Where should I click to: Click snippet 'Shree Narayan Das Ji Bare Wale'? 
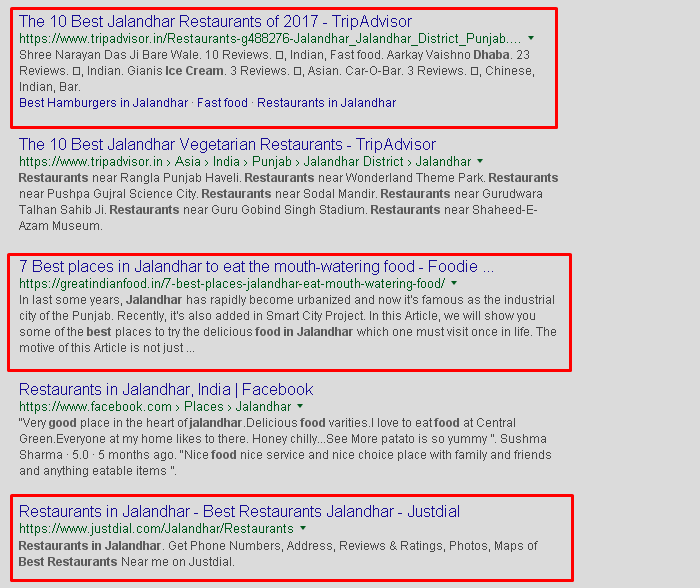[x=107, y=55]
